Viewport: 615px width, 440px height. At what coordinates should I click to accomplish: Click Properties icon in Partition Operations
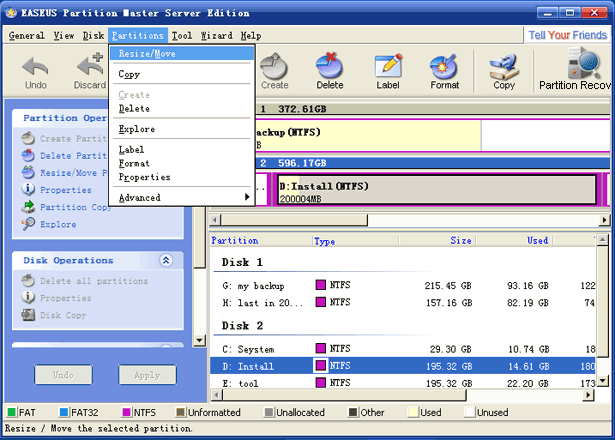point(28,190)
